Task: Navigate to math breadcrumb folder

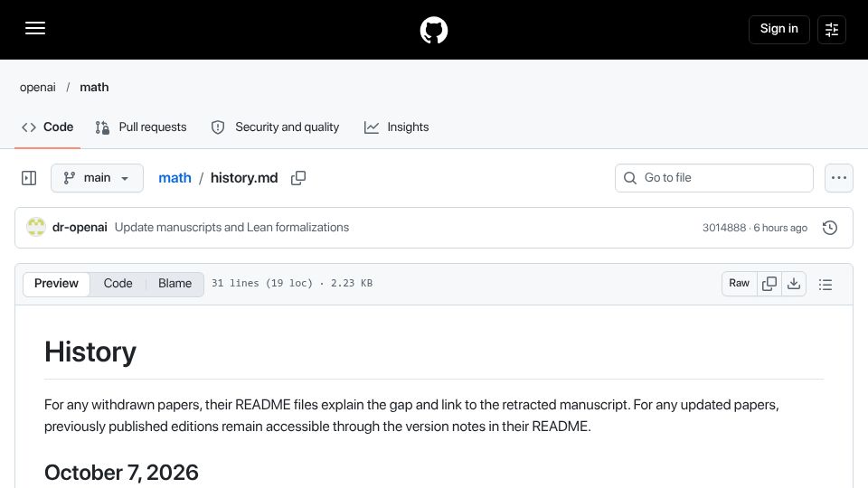Action: pos(175,178)
